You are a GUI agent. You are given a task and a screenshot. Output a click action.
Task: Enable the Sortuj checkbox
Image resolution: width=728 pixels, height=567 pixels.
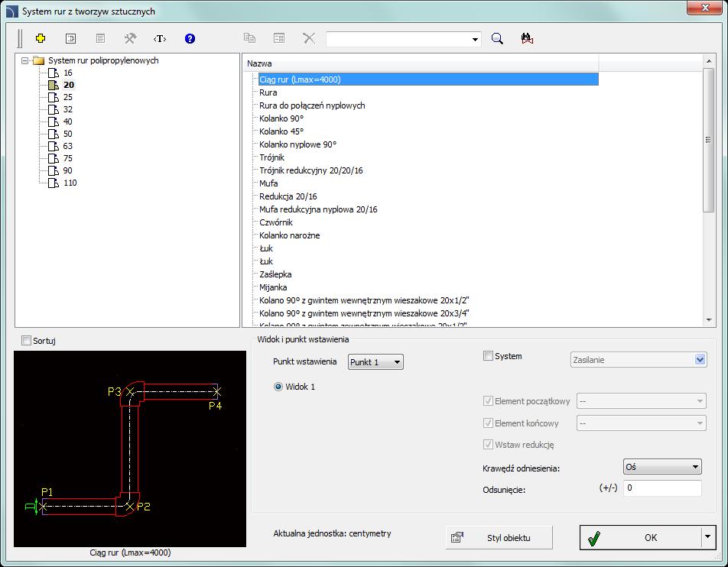click(x=27, y=341)
